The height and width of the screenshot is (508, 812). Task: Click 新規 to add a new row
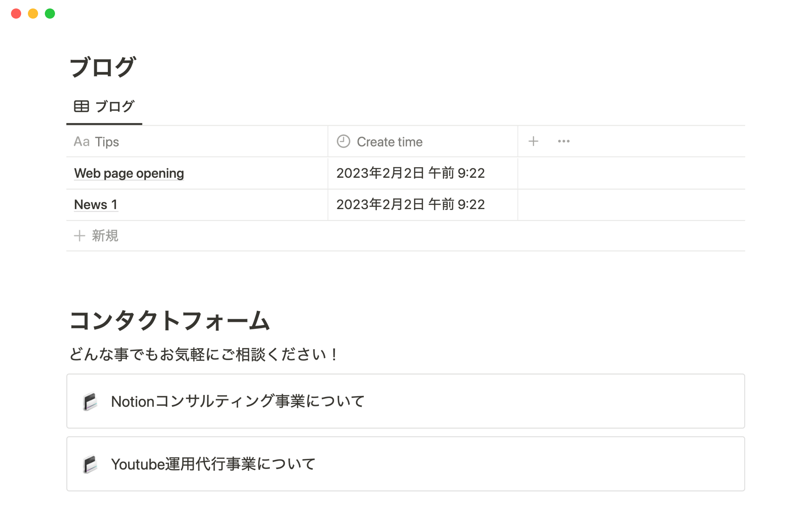pos(105,236)
